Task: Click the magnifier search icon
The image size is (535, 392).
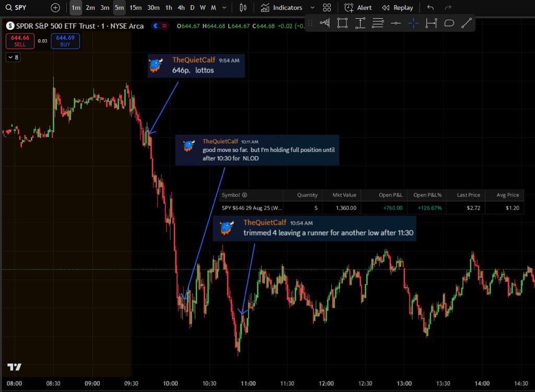Action: pyautogui.click(x=9, y=7)
